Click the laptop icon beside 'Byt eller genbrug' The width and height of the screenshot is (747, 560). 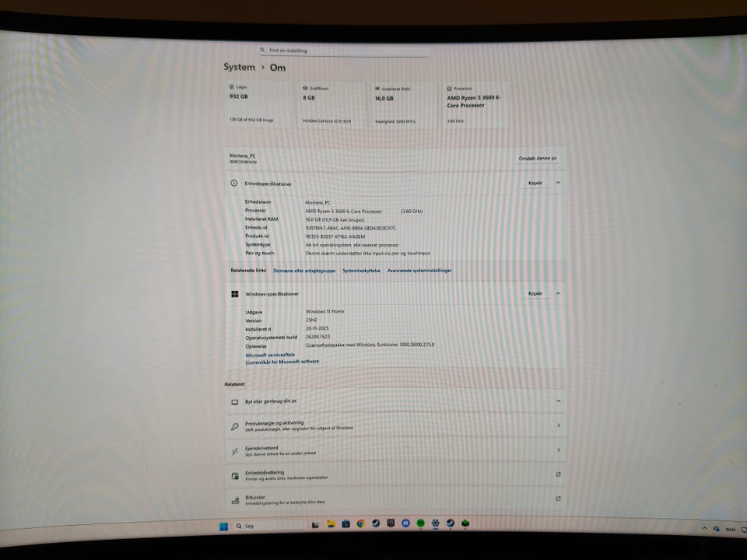coord(235,402)
